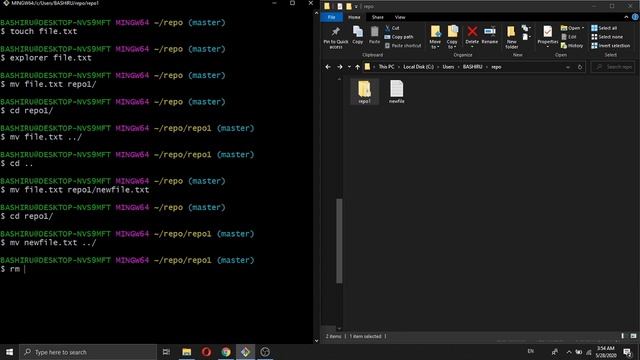This screenshot has height=360, width=640.
Task: Click Copy path in the ribbon
Action: [399, 37]
